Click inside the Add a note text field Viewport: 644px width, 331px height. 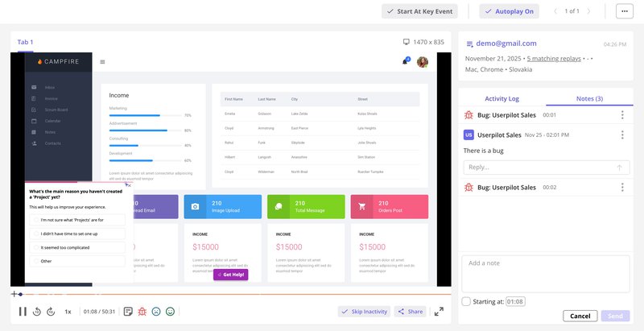545,272
